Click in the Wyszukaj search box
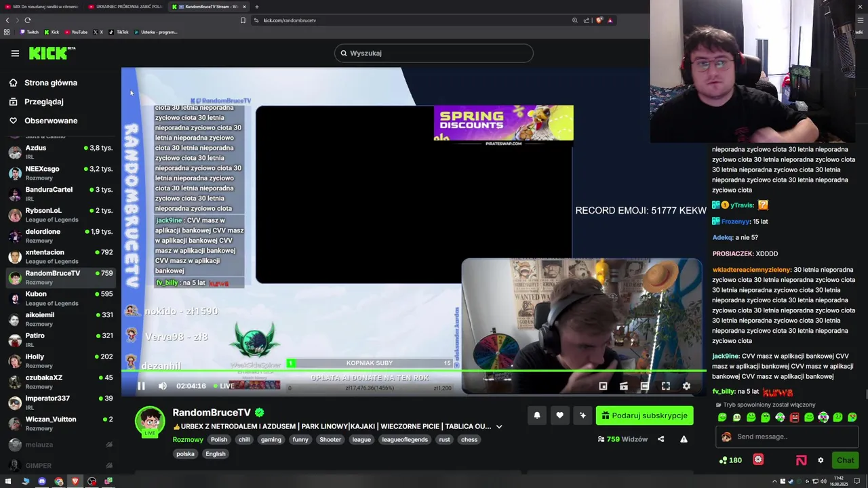The image size is (868, 488). point(433,53)
